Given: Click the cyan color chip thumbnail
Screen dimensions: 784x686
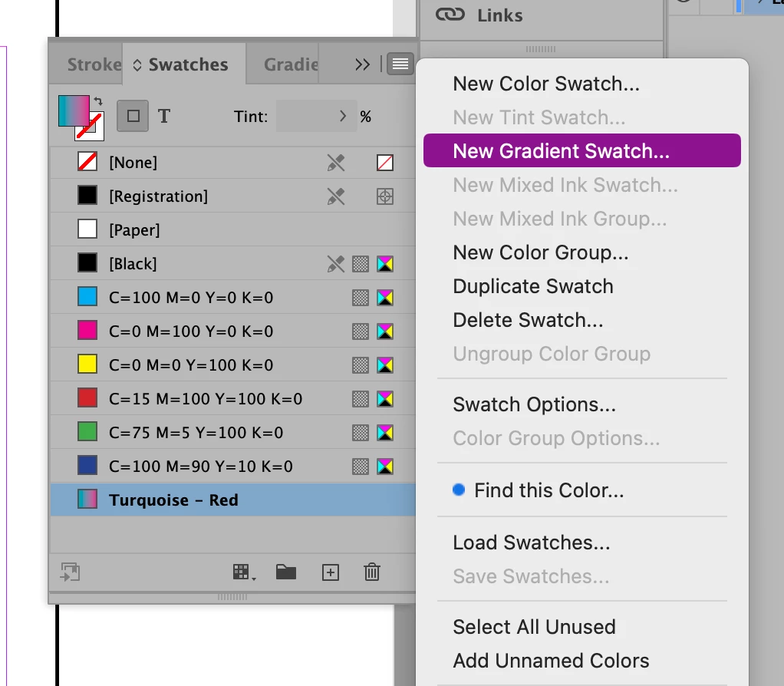Looking at the screenshot, I should [87, 298].
